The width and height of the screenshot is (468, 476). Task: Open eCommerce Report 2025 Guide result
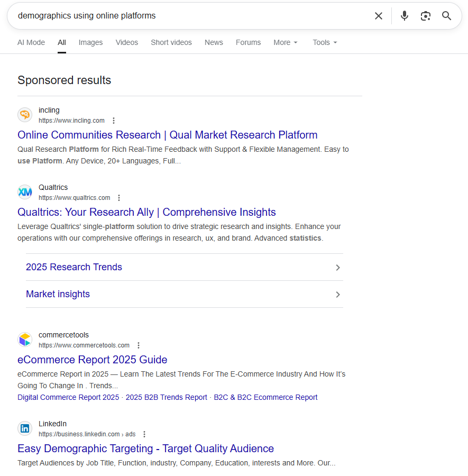(92, 360)
